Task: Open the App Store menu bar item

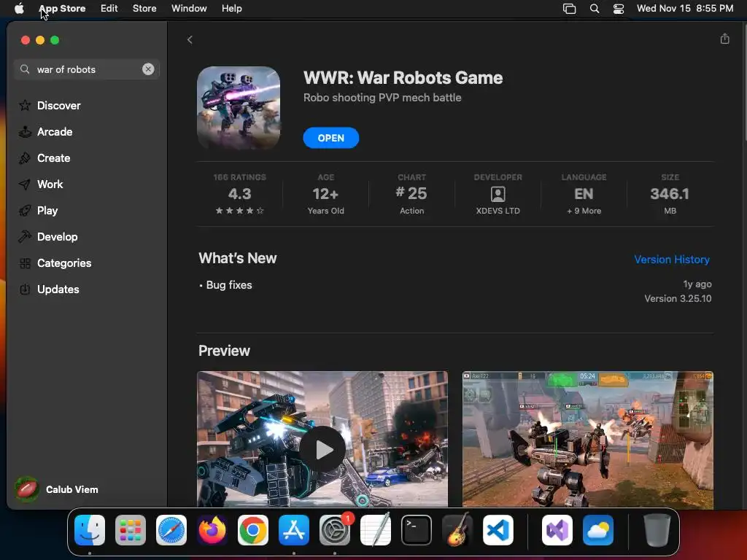Action: (62, 9)
